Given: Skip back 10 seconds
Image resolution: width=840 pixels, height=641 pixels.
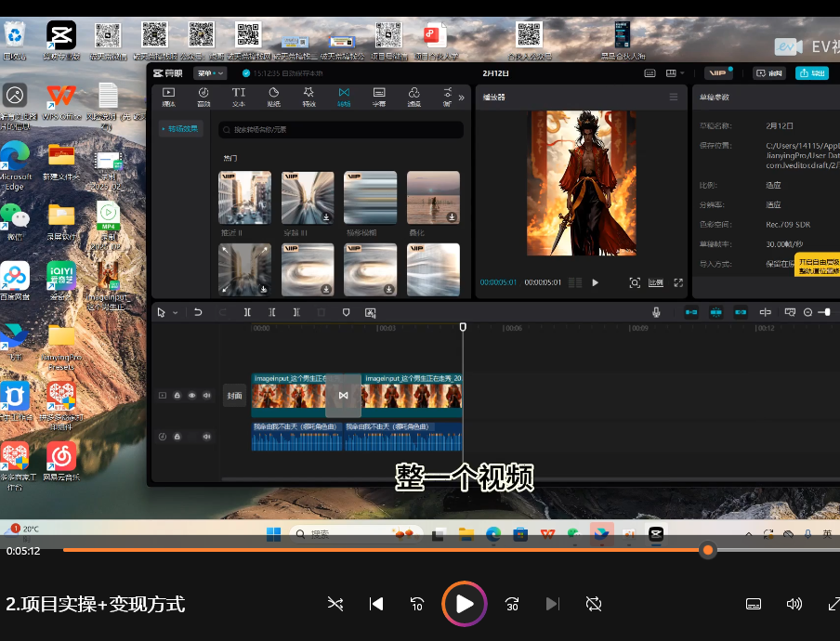Looking at the screenshot, I should point(417,604).
